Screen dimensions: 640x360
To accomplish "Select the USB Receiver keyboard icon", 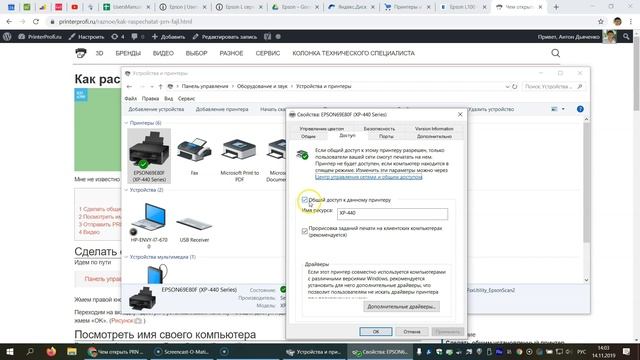I will tap(194, 224).
